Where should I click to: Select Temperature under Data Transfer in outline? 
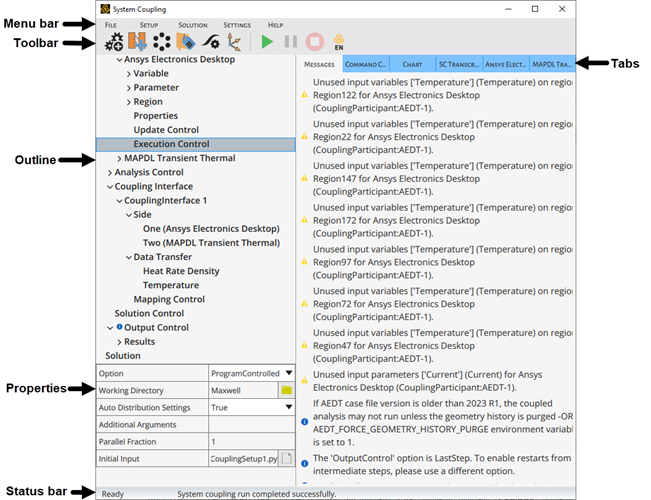point(171,285)
